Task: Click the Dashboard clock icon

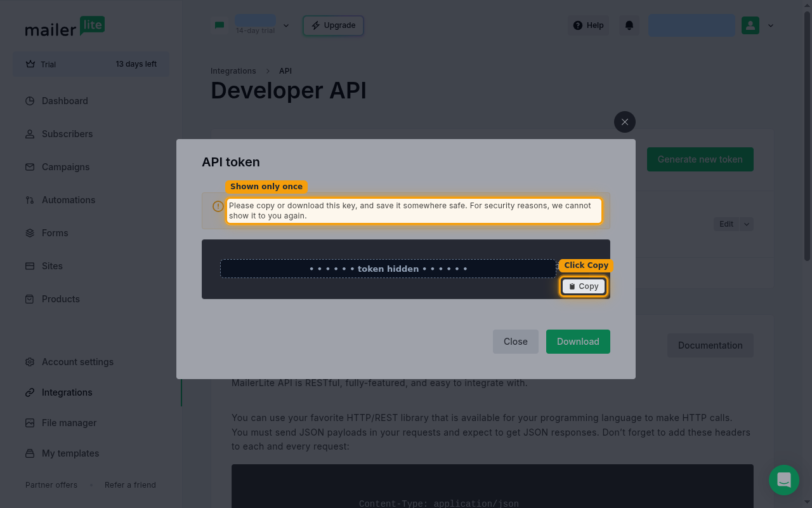Action: click(30, 101)
